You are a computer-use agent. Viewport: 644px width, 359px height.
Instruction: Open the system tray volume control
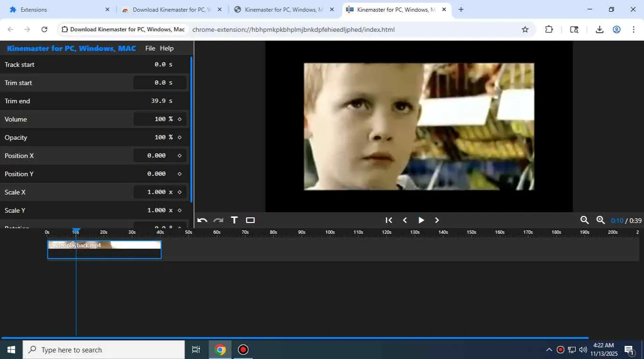(583, 350)
